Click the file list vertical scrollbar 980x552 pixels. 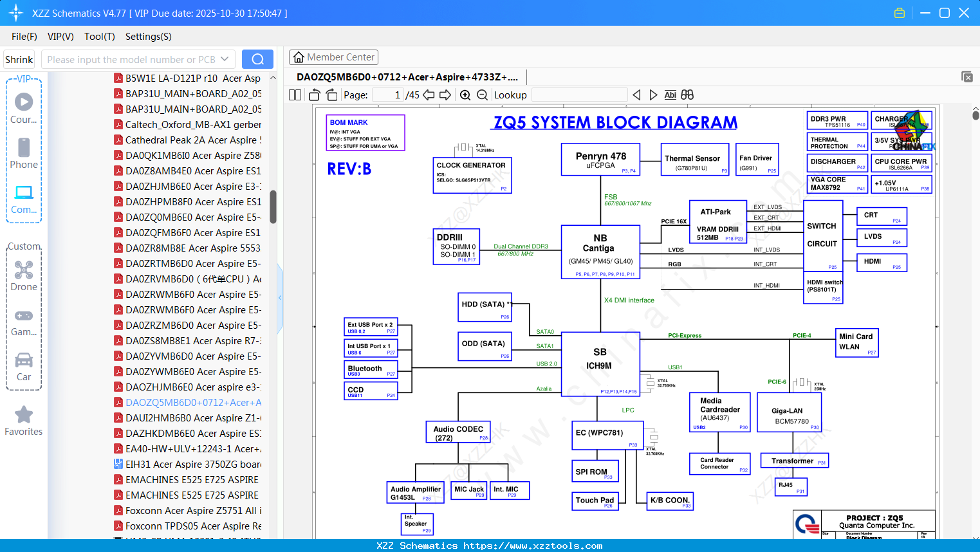pyautogui.click(x=273, y=206)
